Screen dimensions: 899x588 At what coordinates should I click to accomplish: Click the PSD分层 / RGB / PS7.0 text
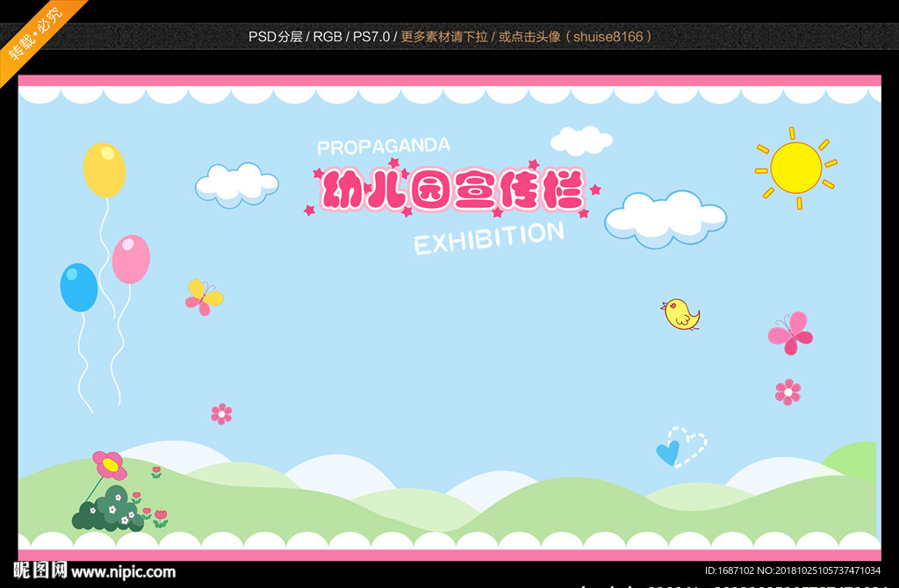(319, 37)
